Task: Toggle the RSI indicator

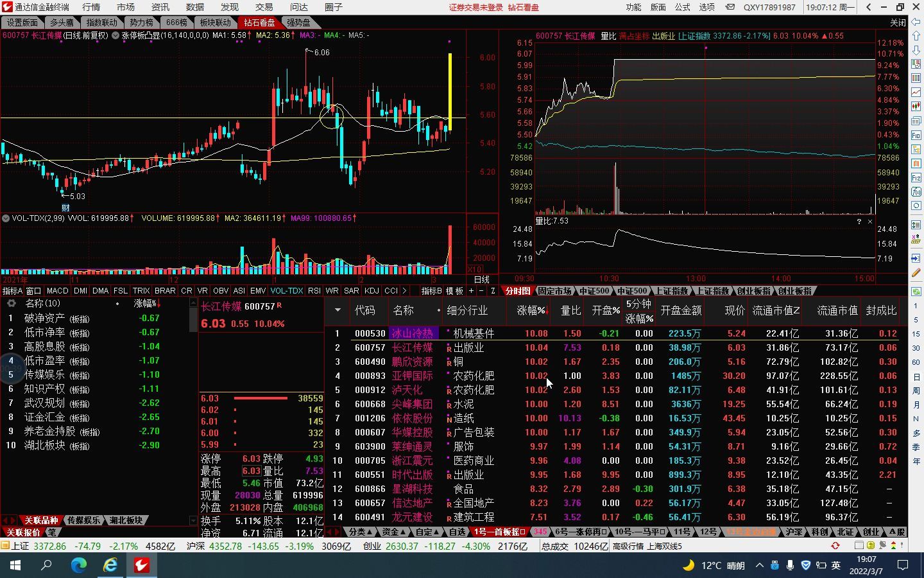Action: point(314,290)
